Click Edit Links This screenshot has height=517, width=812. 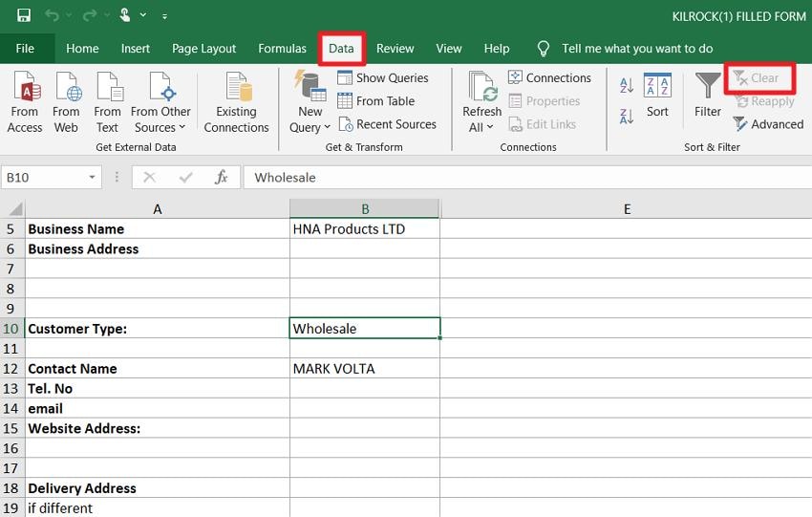(543, 124)
